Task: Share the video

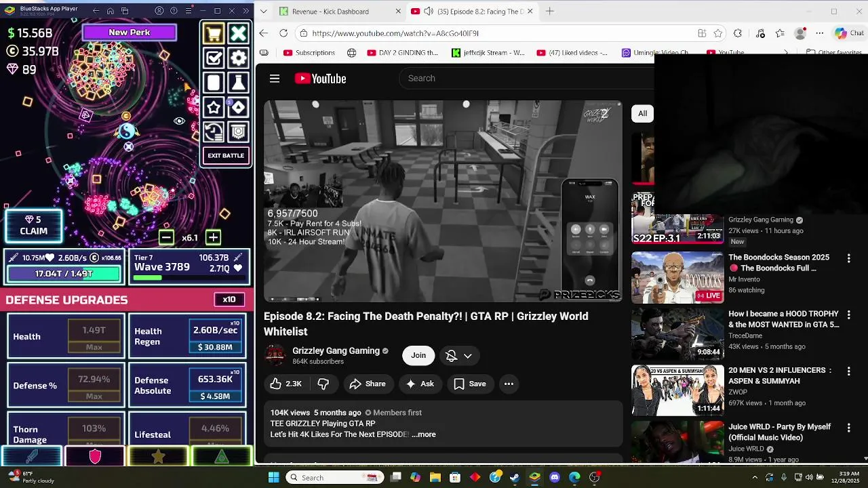Action: (x=368, y=384)
